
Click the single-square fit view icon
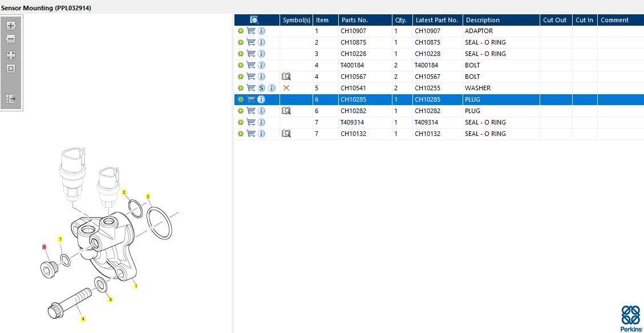[11, 69]
